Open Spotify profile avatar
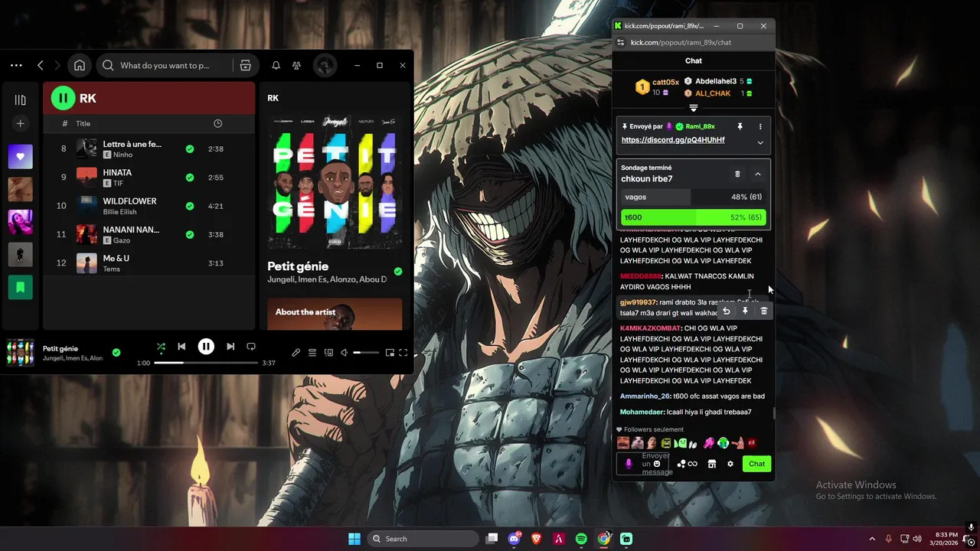This screenshot has width=980, height=551. 325,66
